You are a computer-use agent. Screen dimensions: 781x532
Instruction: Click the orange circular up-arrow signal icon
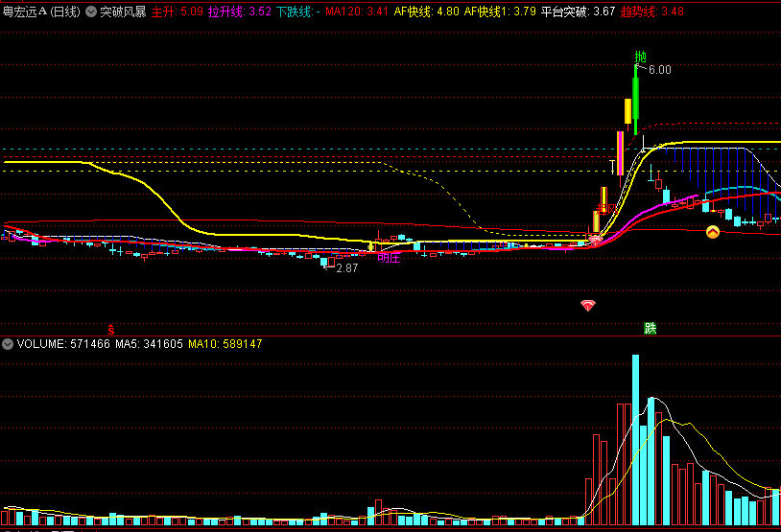pos(713,232)
